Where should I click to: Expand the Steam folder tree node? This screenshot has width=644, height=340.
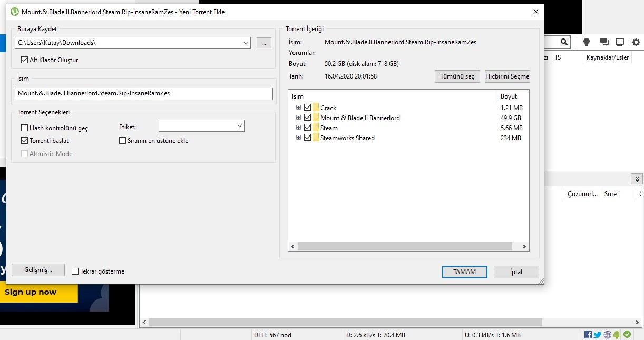pyautogui.click(x=298, y=128)
